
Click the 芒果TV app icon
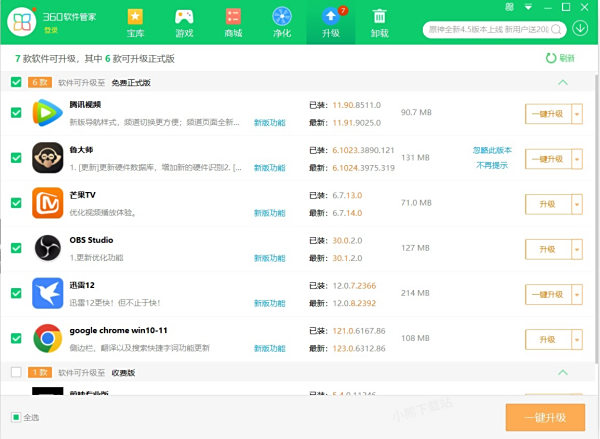point(47,203)
